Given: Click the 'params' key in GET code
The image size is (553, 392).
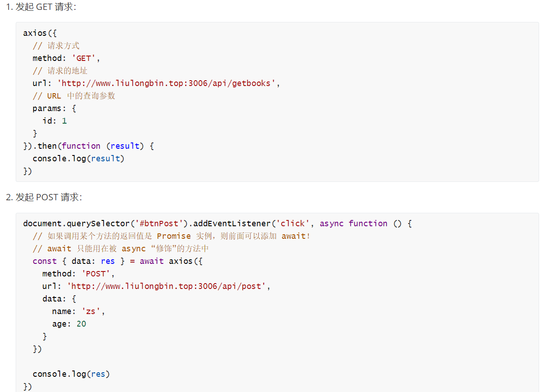Looking at the screenshot, I should [x=47, y=108].
